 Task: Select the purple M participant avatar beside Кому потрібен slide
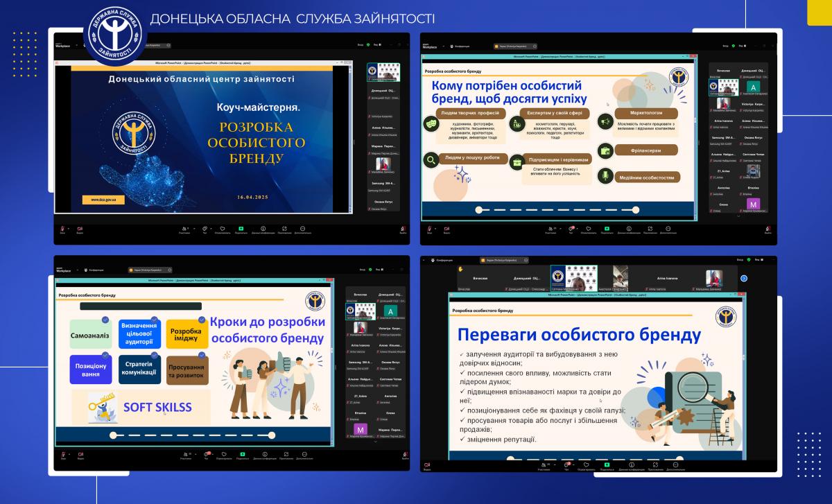click(753, 204)
